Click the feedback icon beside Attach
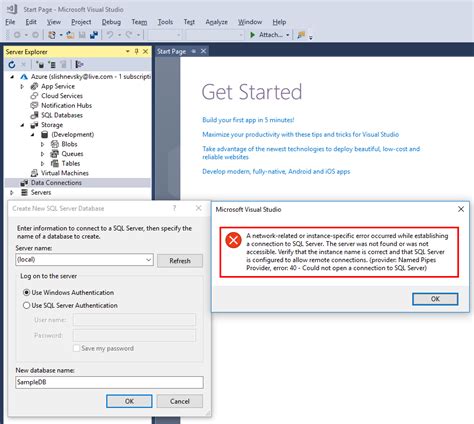Screen dimensions: 474x424 click(x=301, y=35)
